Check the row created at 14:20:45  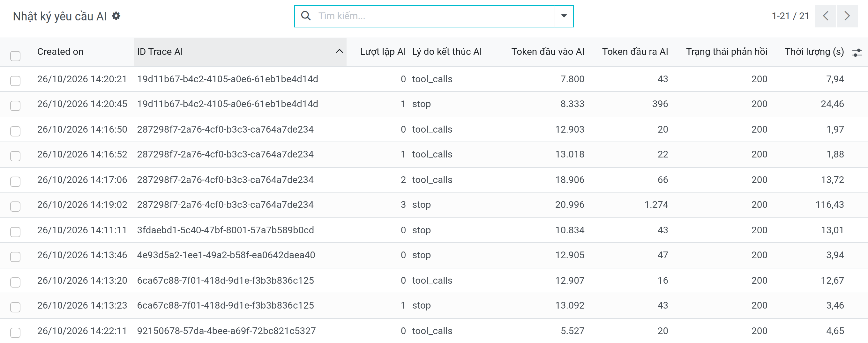pyautogui.click(x=15, y=106)
